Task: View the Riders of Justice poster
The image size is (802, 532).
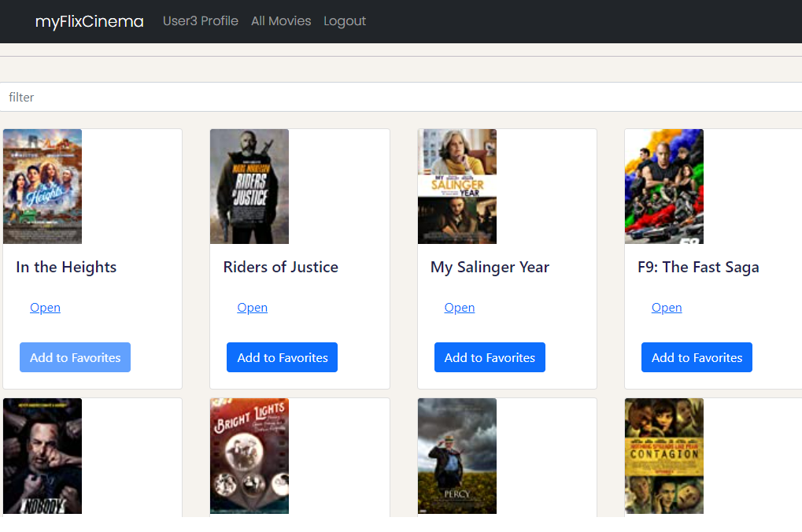Action: point(249,186)
